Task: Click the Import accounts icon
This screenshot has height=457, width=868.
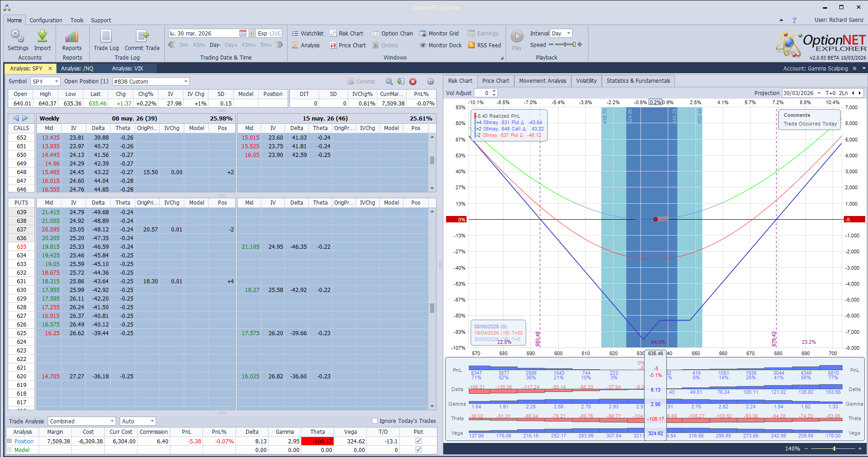Action: (x=42, y=40)
